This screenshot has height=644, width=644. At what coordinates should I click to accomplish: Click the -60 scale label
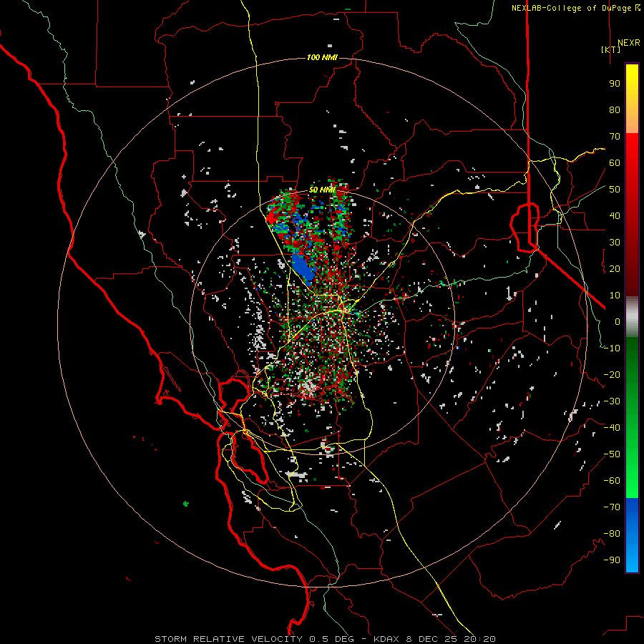pos(612,481)
